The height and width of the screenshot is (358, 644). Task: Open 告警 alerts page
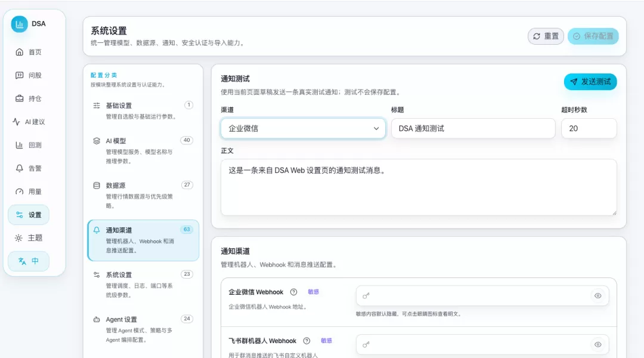[29, 168]
